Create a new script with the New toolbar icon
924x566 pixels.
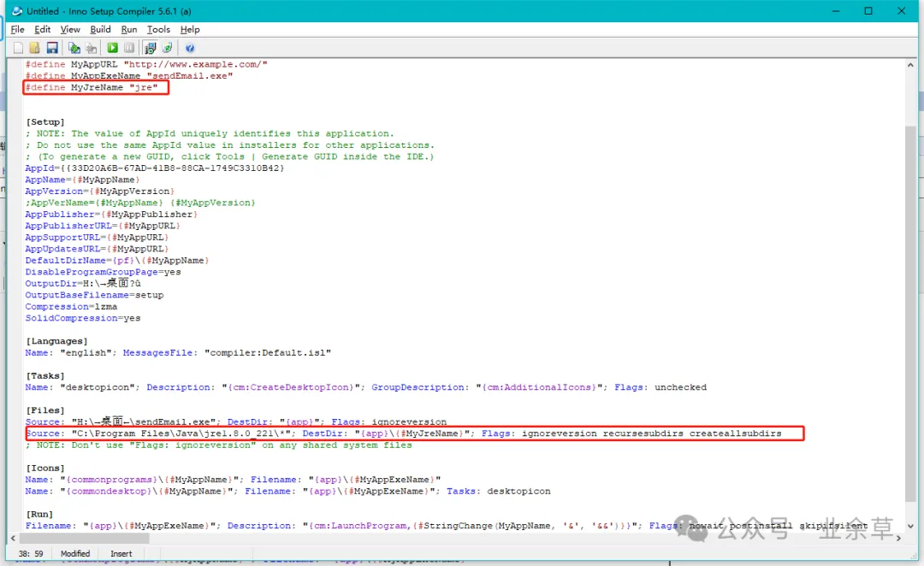18,48
